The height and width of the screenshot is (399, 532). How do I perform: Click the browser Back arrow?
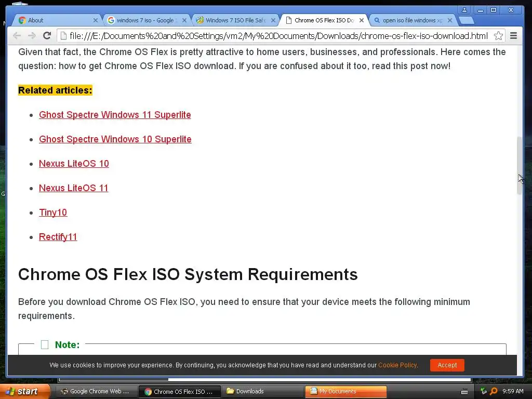[17, 36]
